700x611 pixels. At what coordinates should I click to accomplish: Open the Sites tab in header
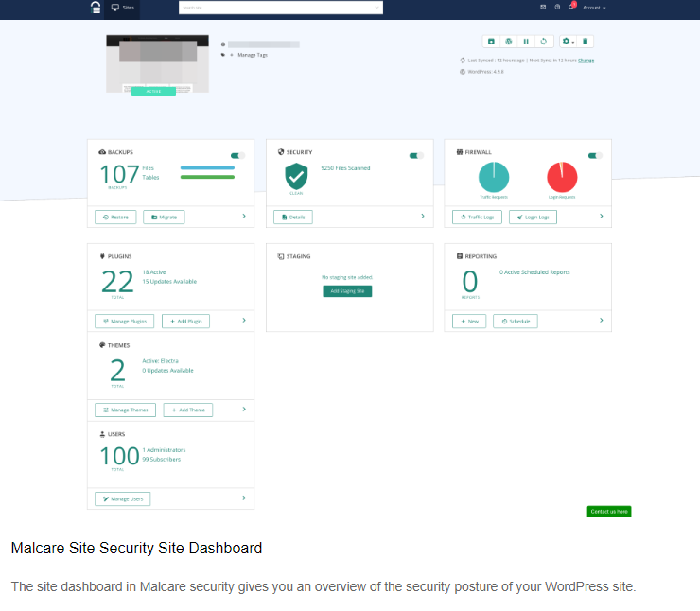point(123,7)
